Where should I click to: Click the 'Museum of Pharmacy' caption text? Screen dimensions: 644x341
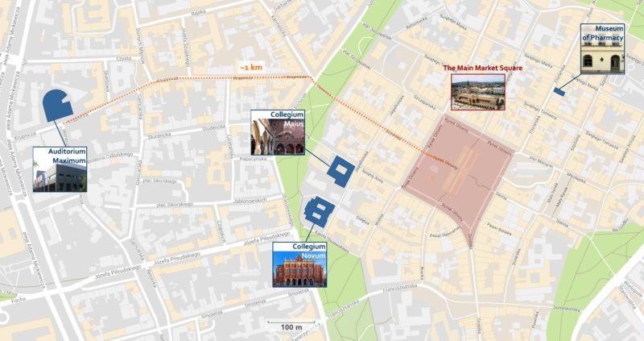tap(602, 33)
